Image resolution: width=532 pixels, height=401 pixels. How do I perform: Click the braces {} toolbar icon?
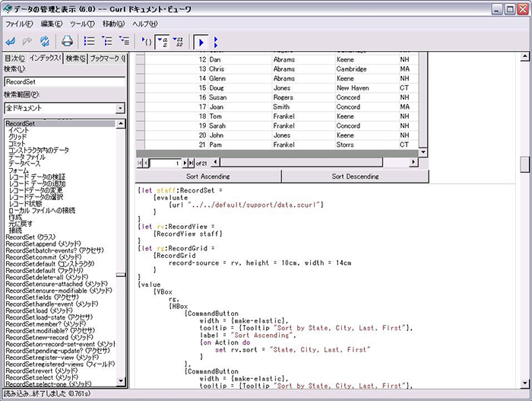coord(147,40)
